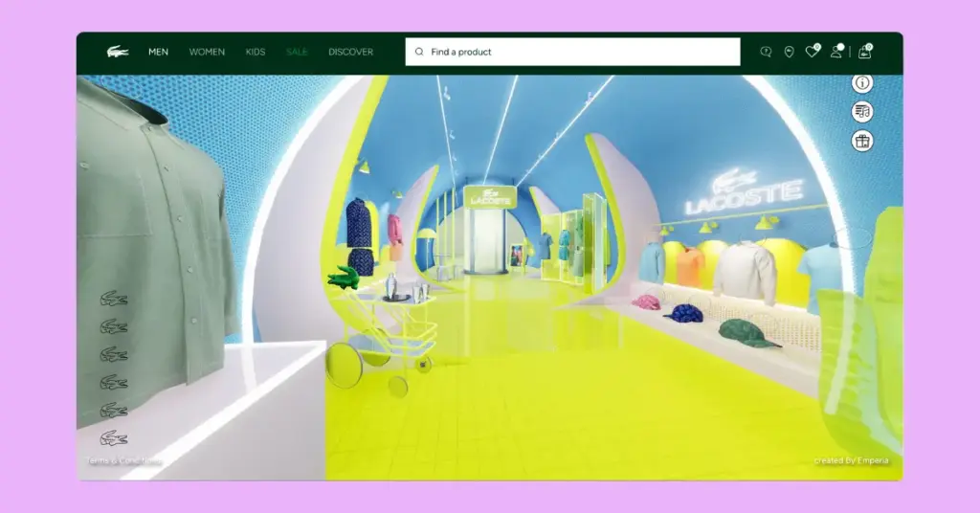980x513 pixels.
Task: Open the Terms & Conditions link
Action: click(x=123, y=461)
